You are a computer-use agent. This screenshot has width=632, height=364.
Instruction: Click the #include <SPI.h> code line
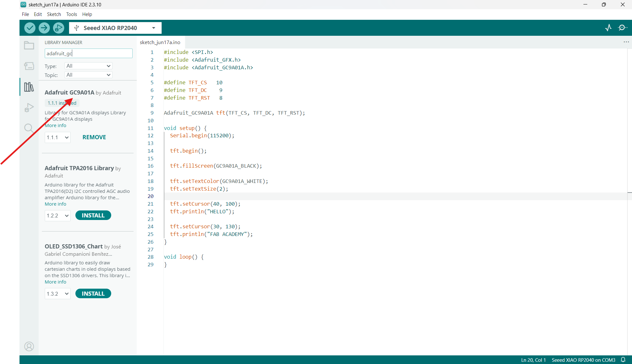pos(189,52)
